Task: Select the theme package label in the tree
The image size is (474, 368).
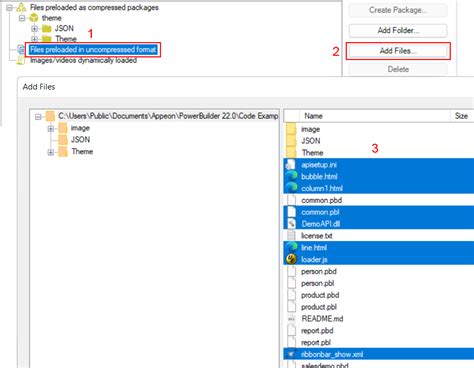Action: tap(51, 18)
